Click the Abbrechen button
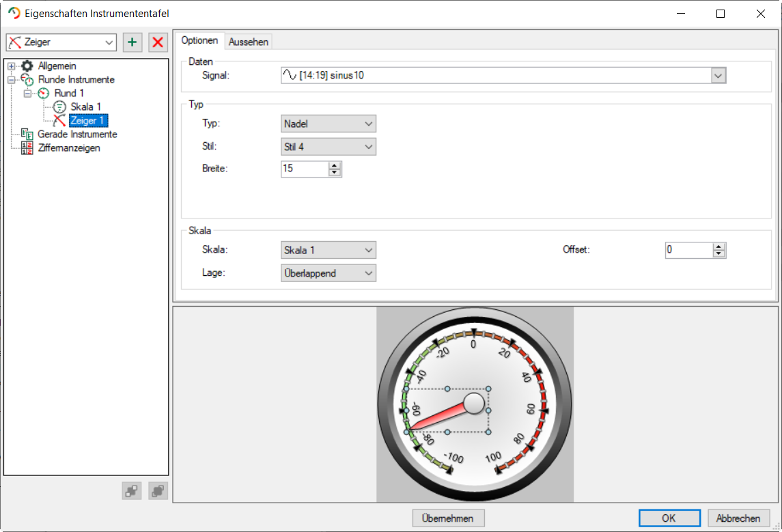The image size is (782, 532). [x=738, y=518]
